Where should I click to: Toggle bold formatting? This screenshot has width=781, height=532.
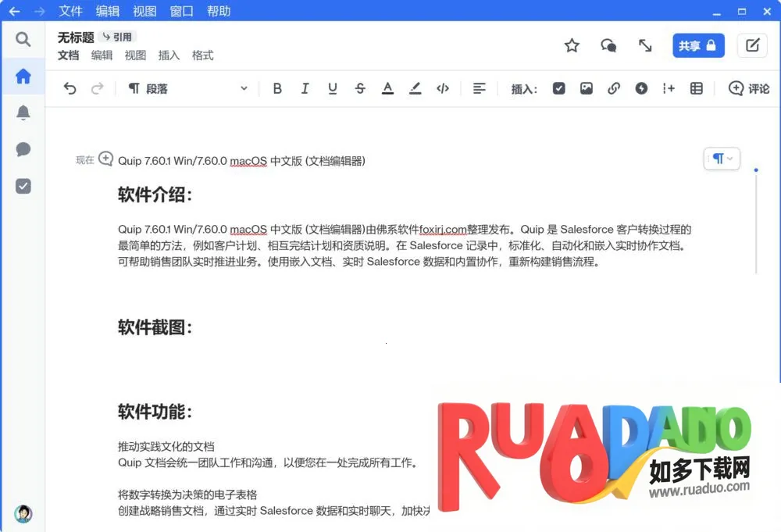[277, 88]
